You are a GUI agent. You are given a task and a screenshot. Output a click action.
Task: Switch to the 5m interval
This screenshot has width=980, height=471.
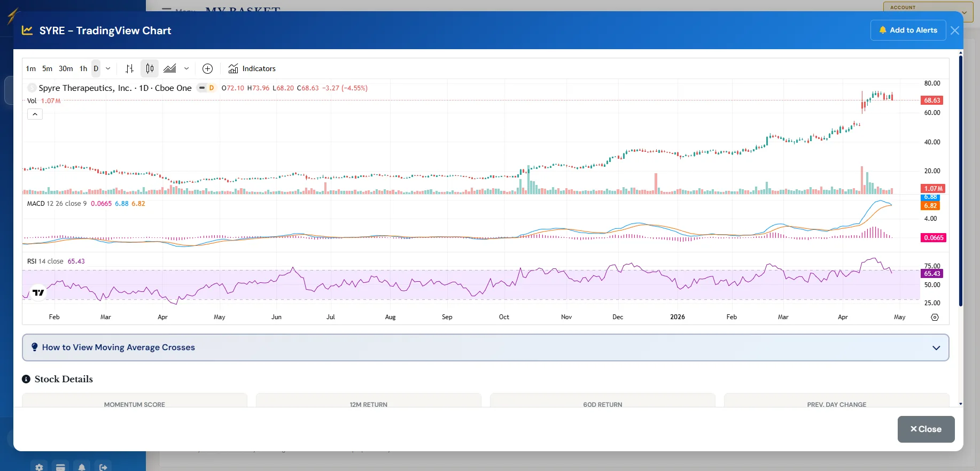(48, 68)
